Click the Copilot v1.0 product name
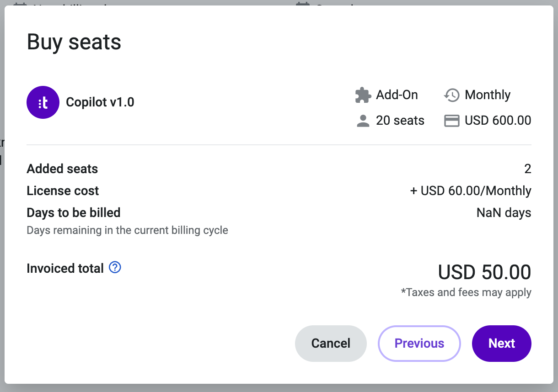Viewport: 558px width, 392px height. 100,102
